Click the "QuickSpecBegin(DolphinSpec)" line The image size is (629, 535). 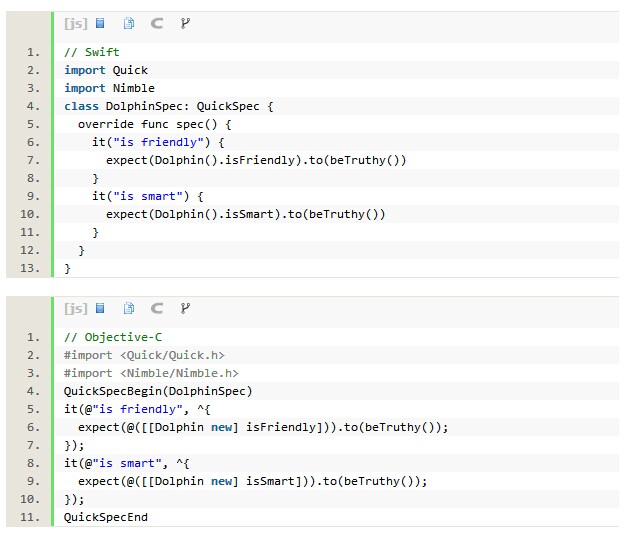click(158, 391)
